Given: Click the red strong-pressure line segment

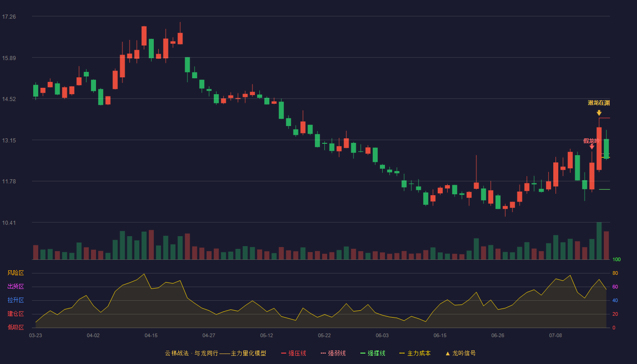Looking at the screenshot, I should click(605, 118).
